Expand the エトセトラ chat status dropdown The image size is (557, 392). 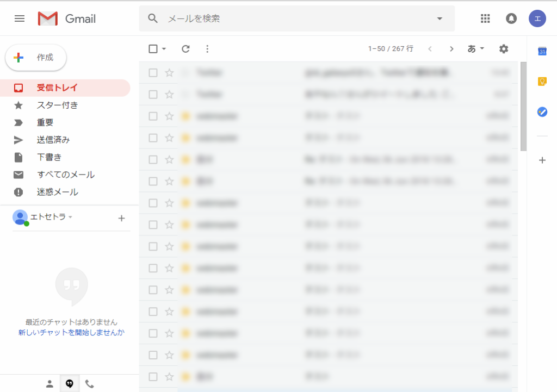click(70, 217)
